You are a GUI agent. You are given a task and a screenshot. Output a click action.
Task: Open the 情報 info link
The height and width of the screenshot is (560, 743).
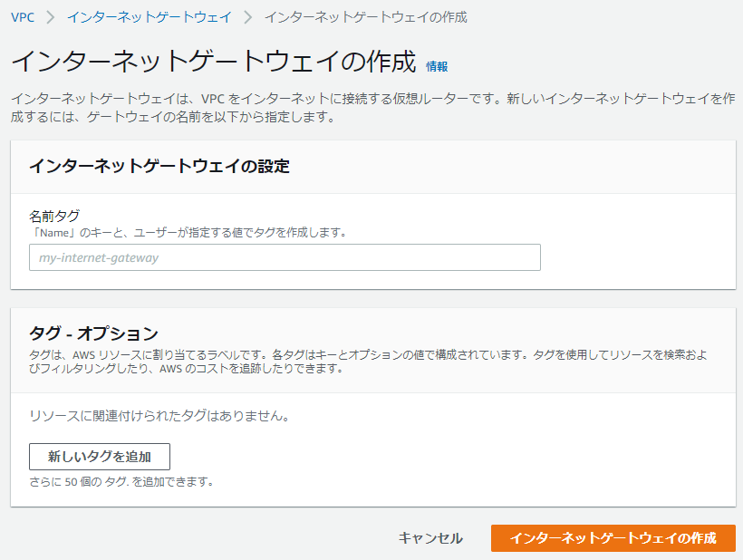tap(437, 66)
